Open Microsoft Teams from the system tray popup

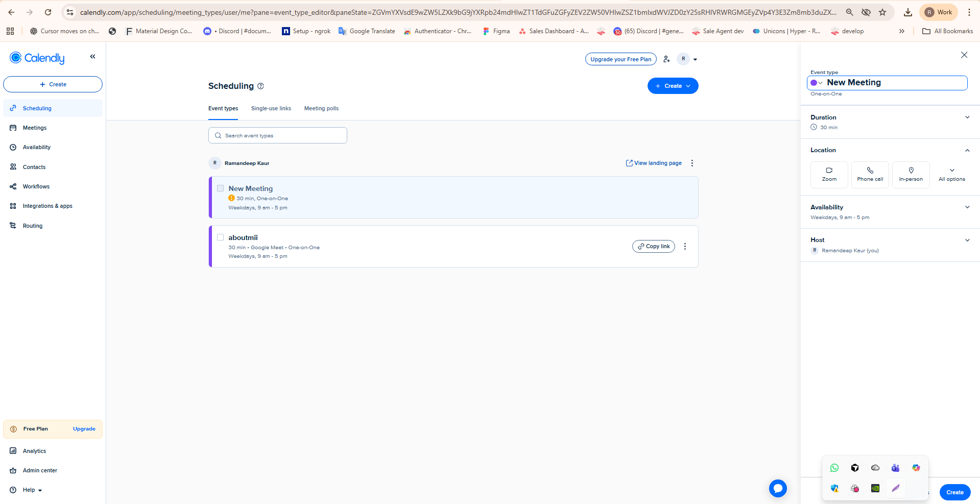pos(895,467)
